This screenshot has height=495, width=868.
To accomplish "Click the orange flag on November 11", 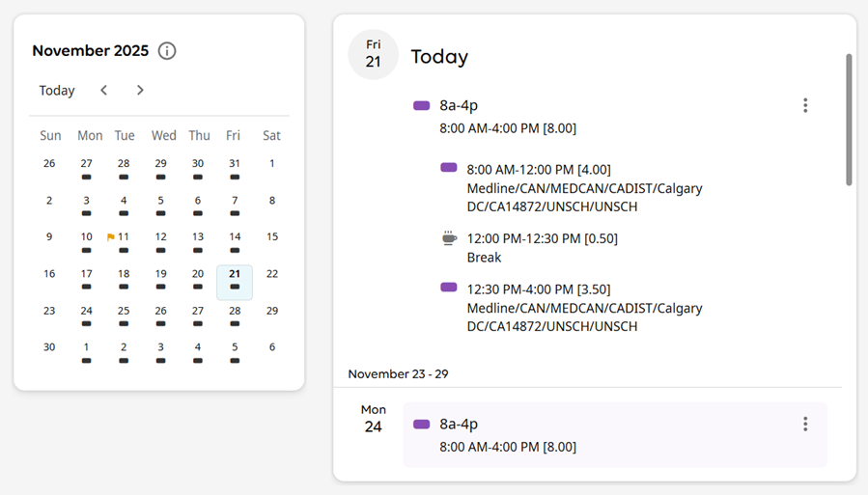I will pos(111,237).
